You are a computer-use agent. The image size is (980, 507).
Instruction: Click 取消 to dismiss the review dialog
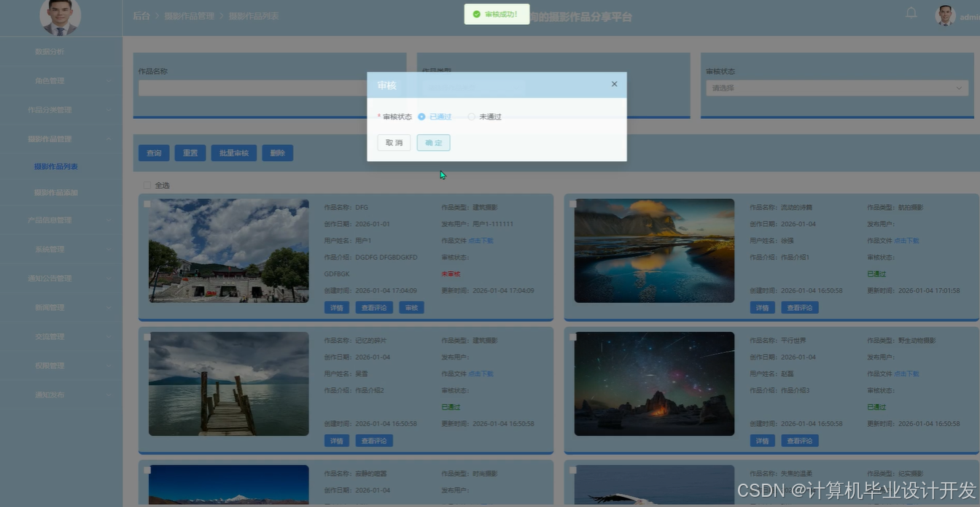tap(394, 142)
